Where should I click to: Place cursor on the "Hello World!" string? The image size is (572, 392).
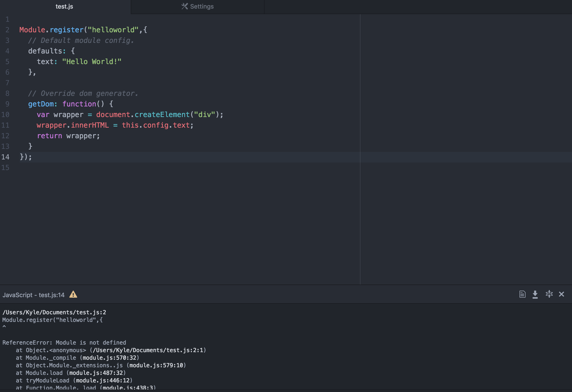[92, 62]
